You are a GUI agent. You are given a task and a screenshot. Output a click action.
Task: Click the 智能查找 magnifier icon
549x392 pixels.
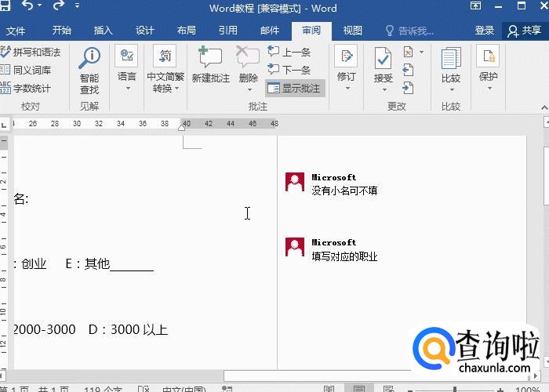click(89, 58)
